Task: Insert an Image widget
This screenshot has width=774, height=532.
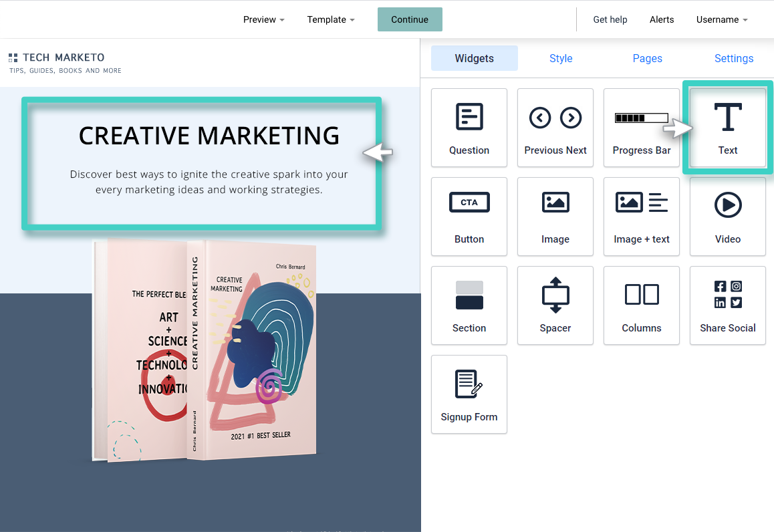Action: (x=555, y=217)
